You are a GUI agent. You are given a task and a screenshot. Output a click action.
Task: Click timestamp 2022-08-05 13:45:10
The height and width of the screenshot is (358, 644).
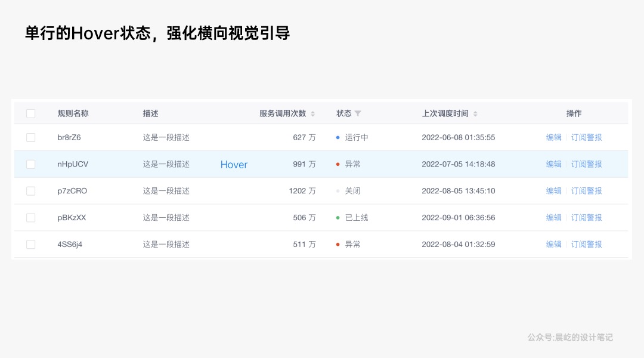pos(458,191)
